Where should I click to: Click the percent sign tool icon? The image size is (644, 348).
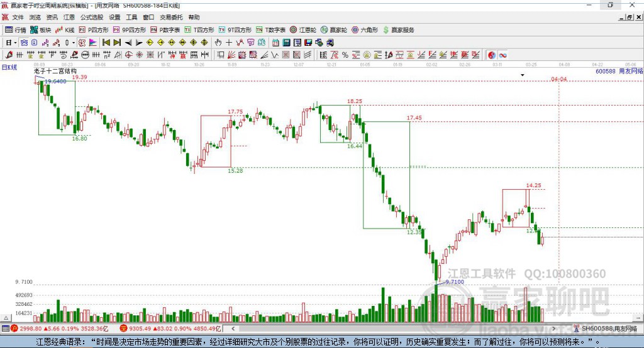[x=345, y=55]
